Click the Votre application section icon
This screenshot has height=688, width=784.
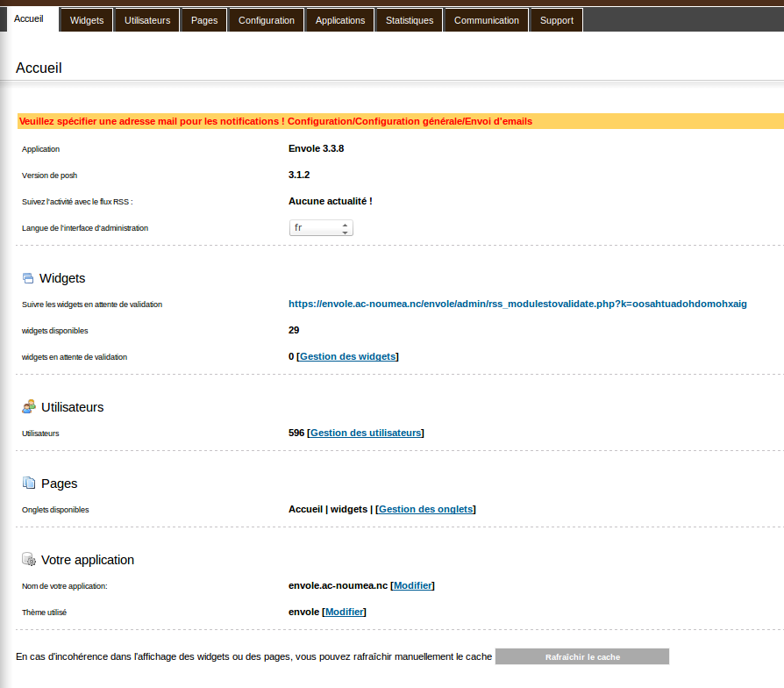(28, 560)
